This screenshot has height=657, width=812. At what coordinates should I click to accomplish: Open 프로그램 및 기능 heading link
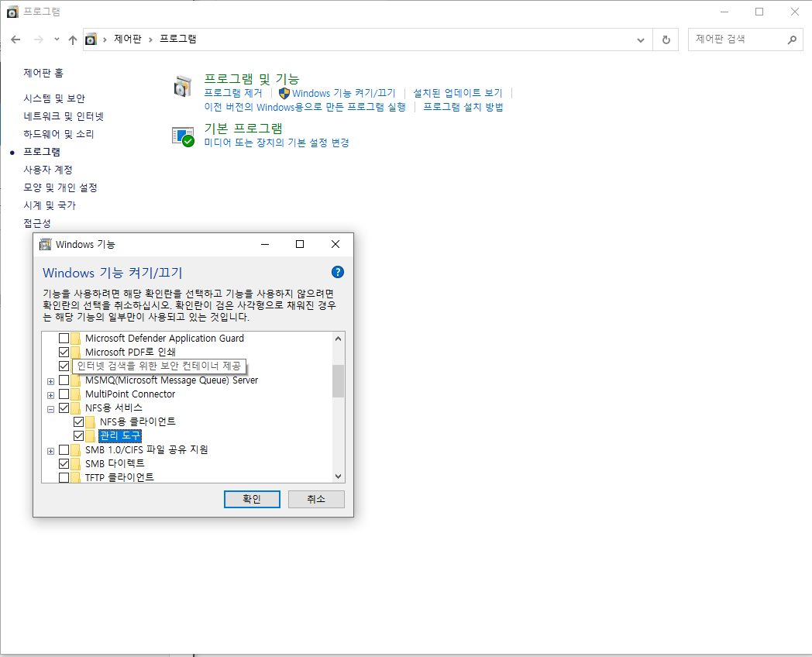pyautogui.click(x=252, y=79)
